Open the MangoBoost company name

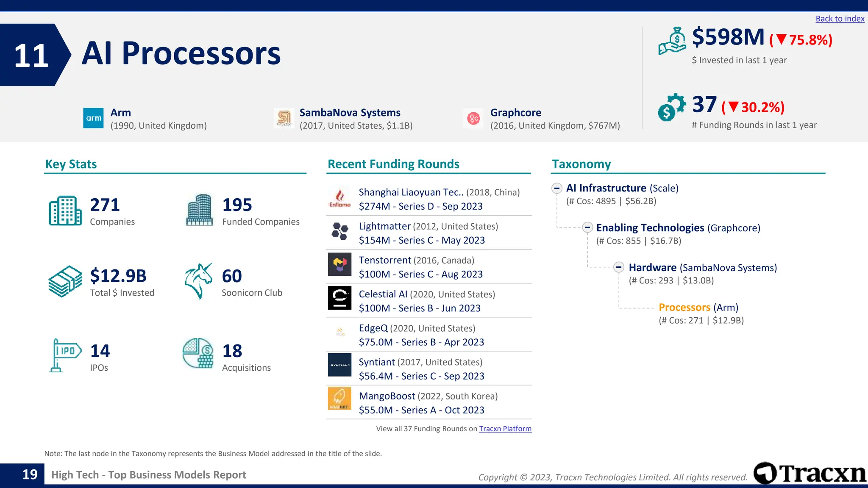coord(387,396)
